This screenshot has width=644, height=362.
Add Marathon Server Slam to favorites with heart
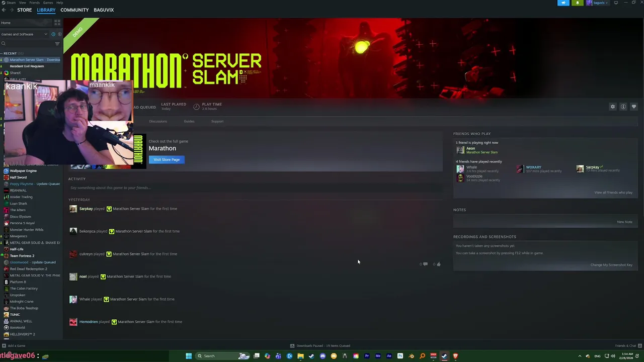tap(633, 107)
